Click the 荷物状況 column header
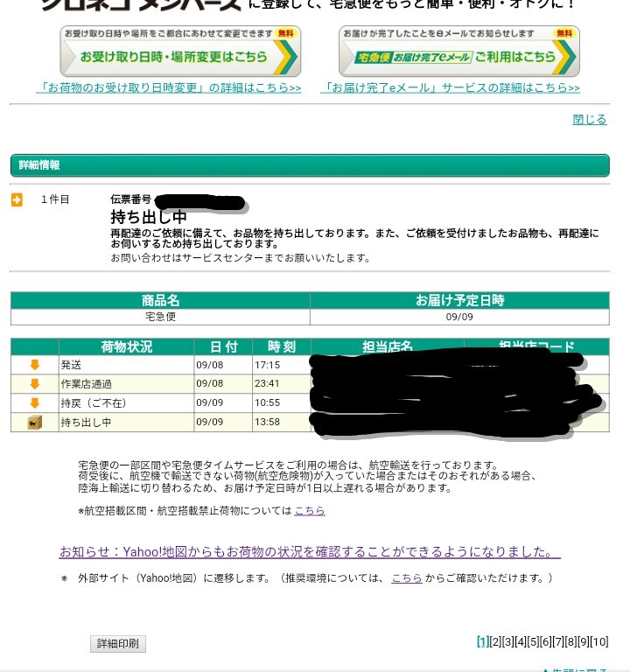 click(x=126, y=346)
